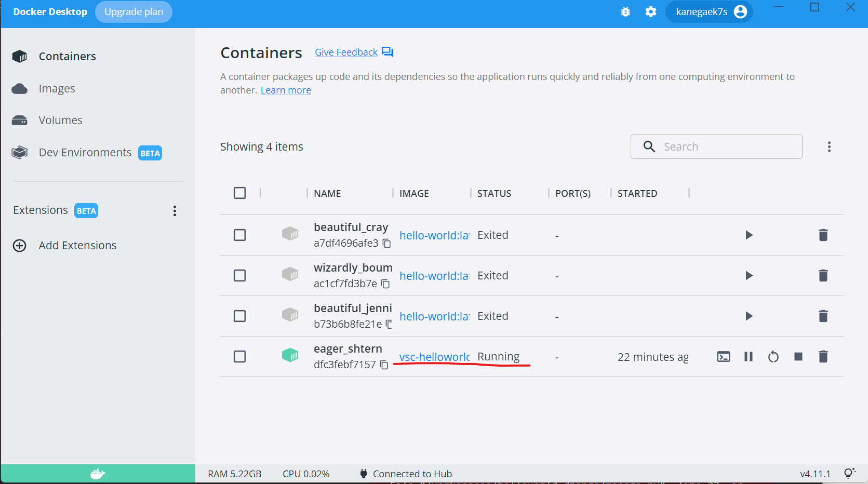Sort containers by NAME column
Viewport: 868px width, 484px height.
[327, 194]
